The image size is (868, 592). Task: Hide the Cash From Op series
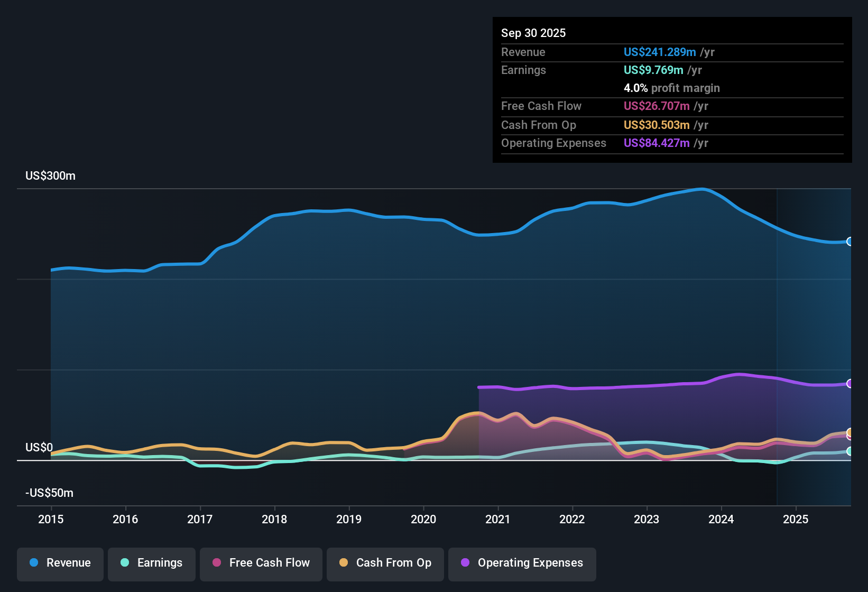(x=385, y=563)
